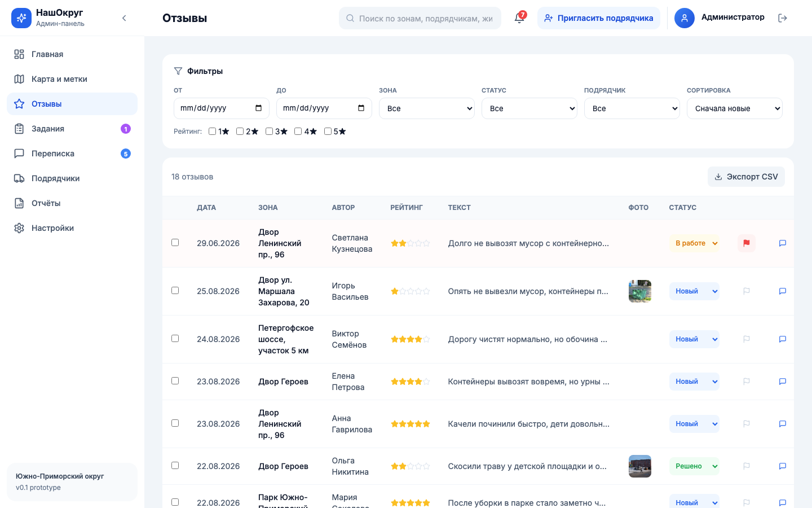Open the comment icon for Анна Гаврилова's review

783,424
